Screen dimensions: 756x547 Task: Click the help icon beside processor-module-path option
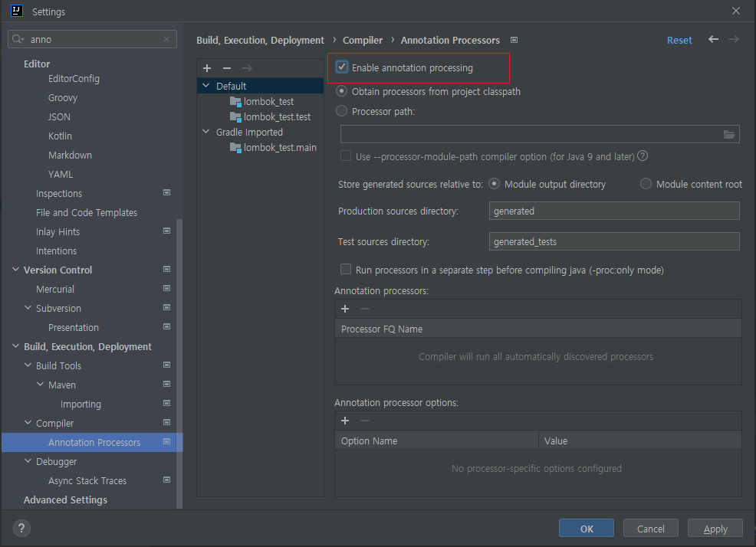point(643,156)
